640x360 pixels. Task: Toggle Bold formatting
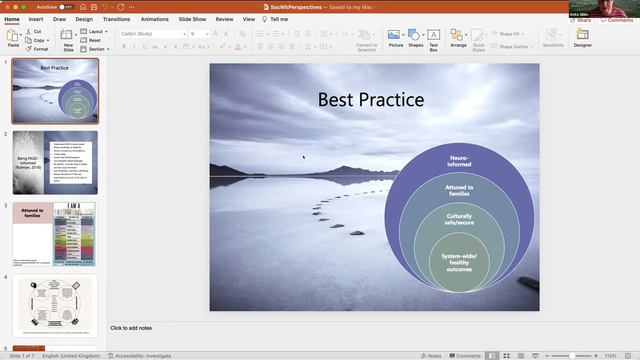124,47
